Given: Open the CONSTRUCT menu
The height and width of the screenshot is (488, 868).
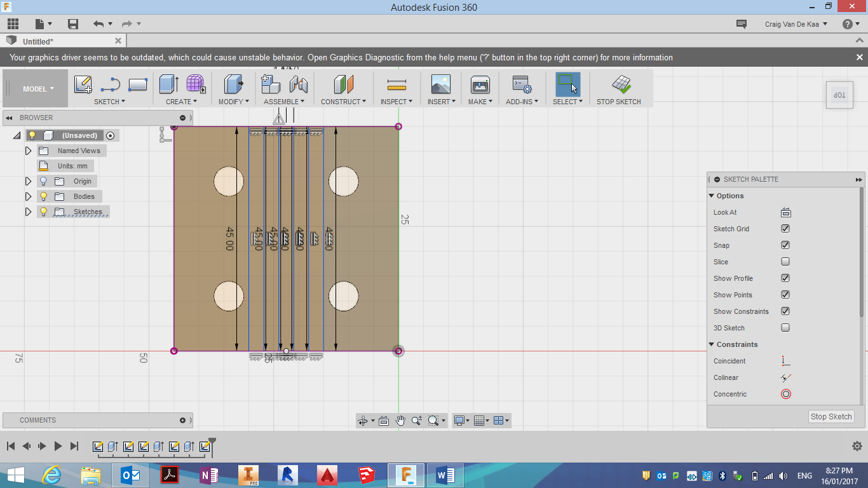Looking at the screenshot, I should [343, 102].
